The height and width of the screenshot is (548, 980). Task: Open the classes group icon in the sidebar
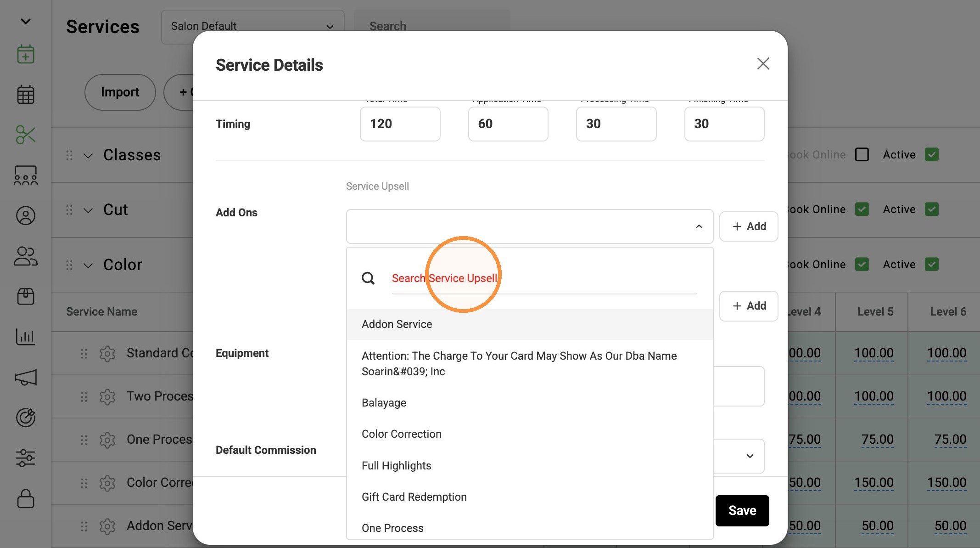(26, 175)
